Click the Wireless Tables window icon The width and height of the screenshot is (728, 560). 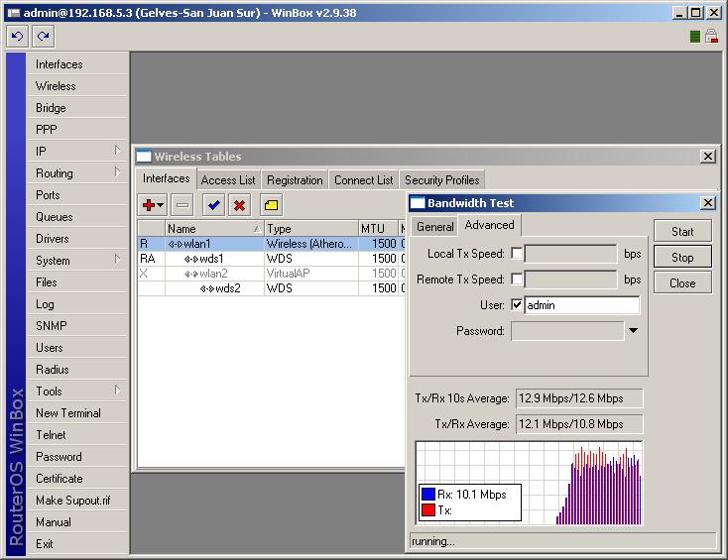[144, 157]
